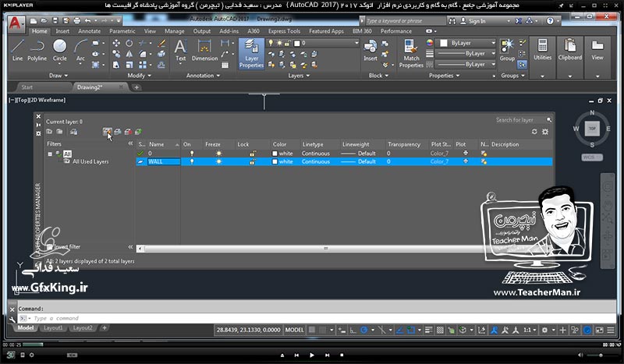Toggle On bulb for layer 0
The image size is (624, 364).
pyautogui.click(x=192, y=153)
